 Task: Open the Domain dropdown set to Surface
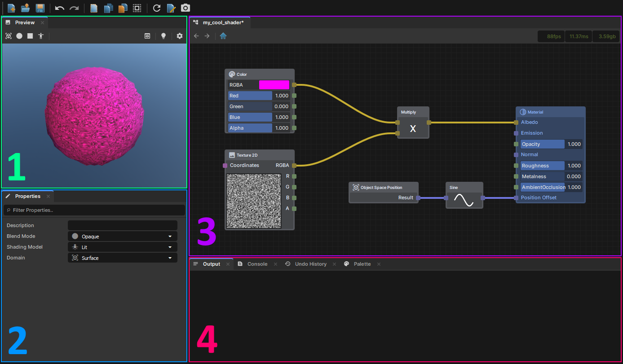click(x=122, y=258)
